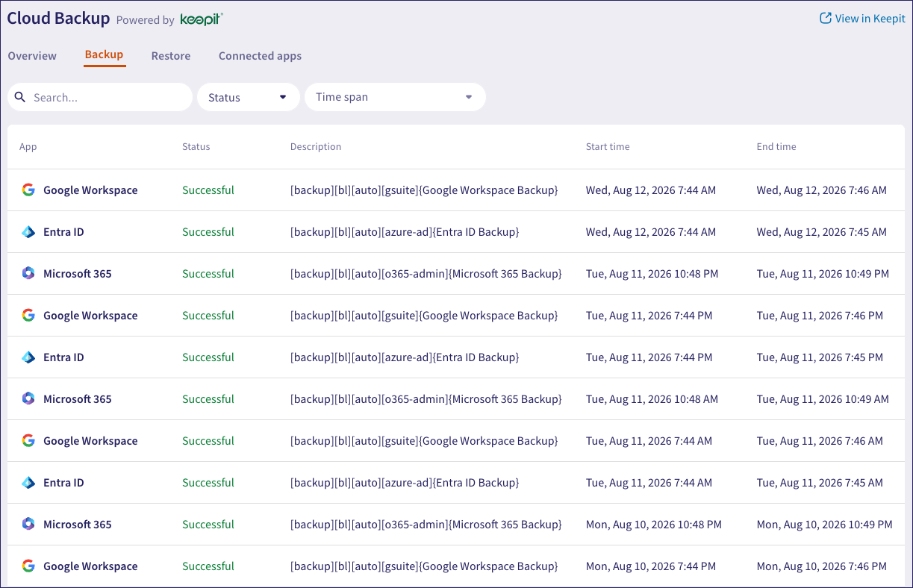Click Successful status in the row ending Wed 7:46 AM
The image size is (913, 588).
[x=208, y=190]
